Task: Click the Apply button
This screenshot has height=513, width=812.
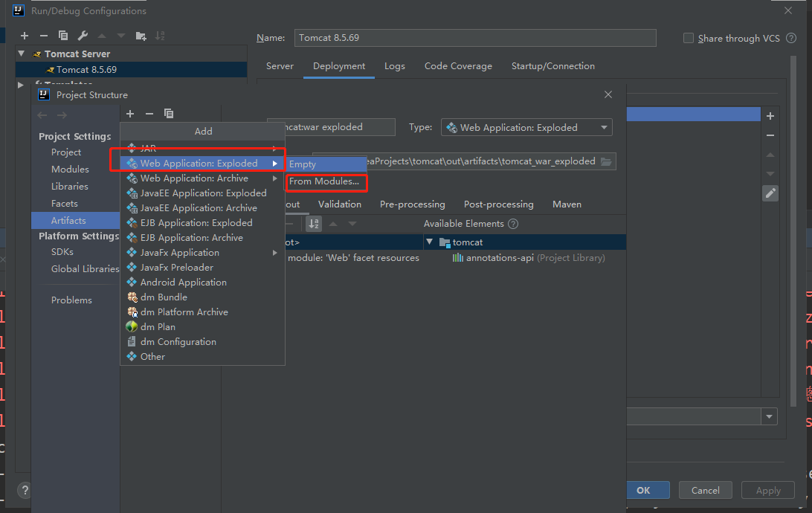Action: point(768,490)
